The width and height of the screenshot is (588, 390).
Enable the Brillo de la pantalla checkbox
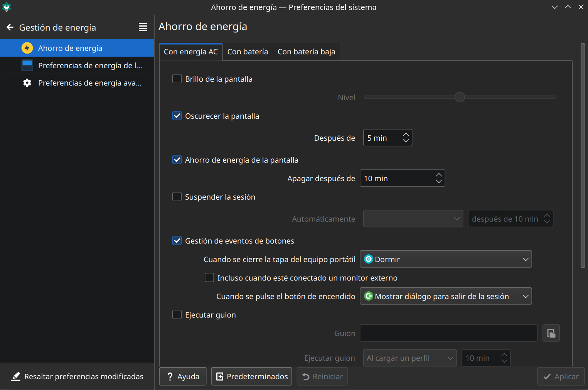177,79
